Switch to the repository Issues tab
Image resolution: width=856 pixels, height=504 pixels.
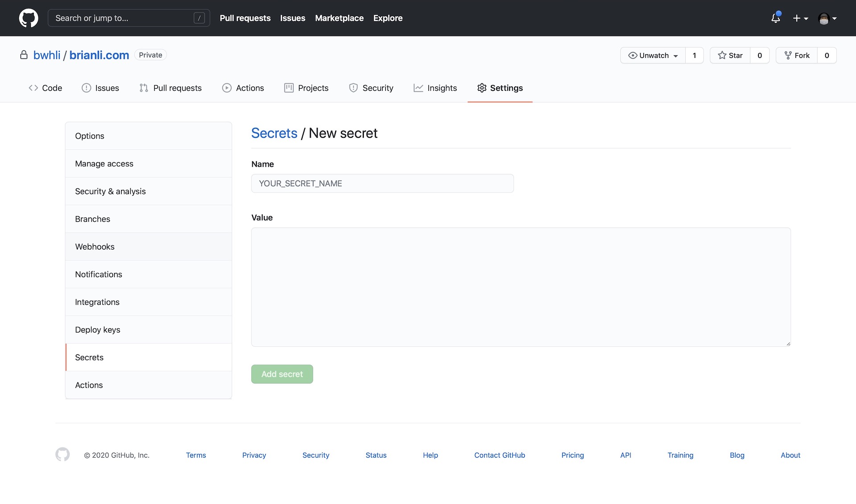[100, 88]
